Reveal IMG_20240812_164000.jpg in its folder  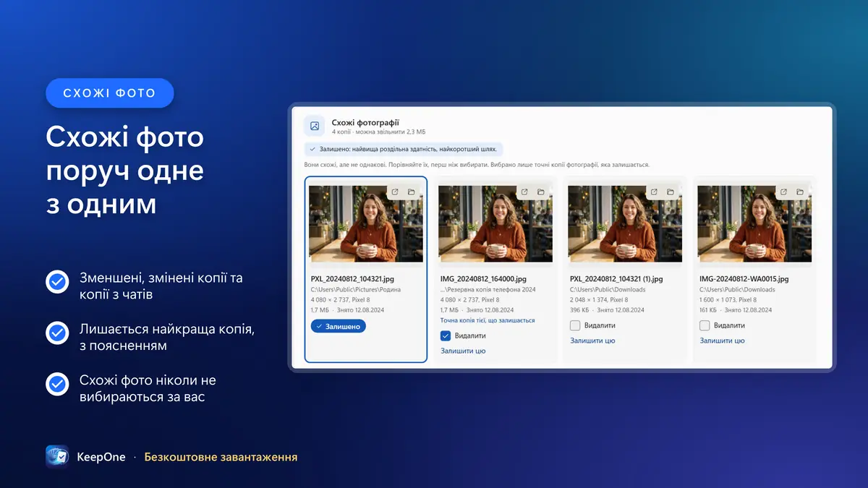click(x=541, y=192)
